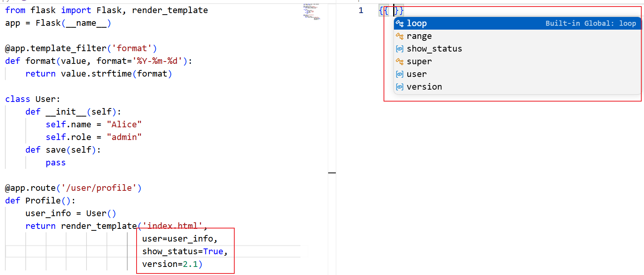Viewport: 644px width, 275px height.
Task: Click the 'def __init__(self):' line
Action: click(x=73, y=112)
